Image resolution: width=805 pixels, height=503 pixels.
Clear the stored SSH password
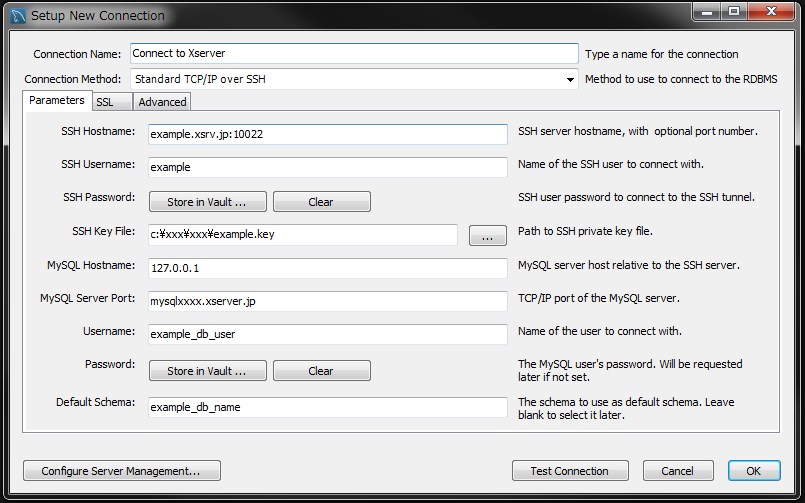(x=321, y=202)
